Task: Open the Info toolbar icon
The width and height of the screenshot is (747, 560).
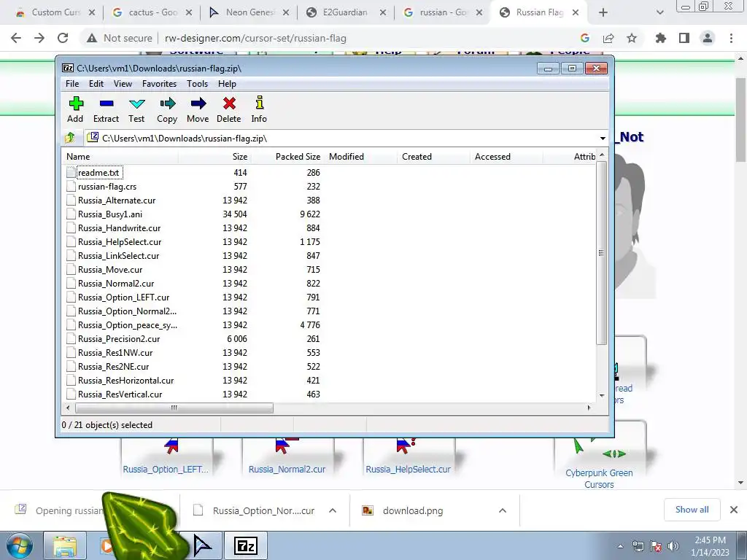Action: [x=259, y=109]
